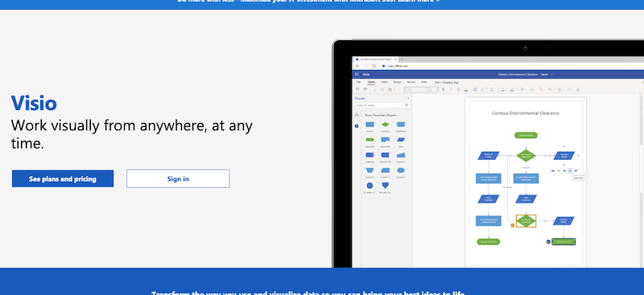Open the font name dropdown
The height and width of the screenshot is (295, 644).
tap(416, 89)
